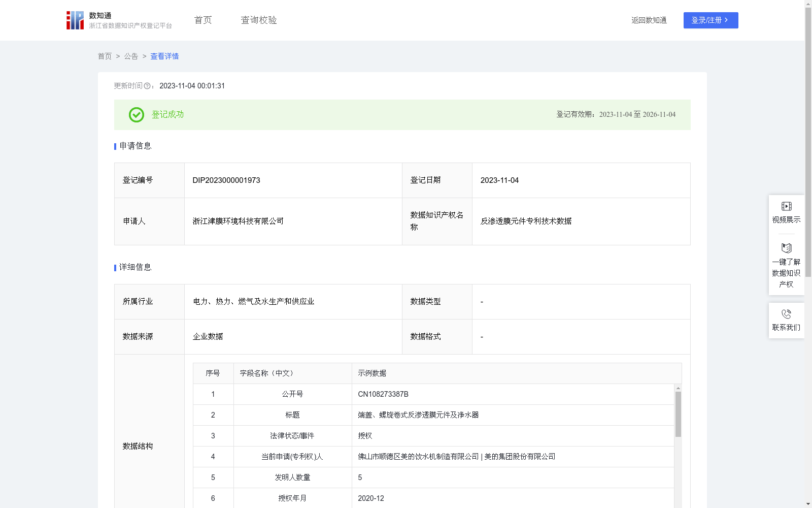Select the 公开号 field name cell
Image resolution: width=812 pixels, height=508 pixels.
click(x=292, y=394)
